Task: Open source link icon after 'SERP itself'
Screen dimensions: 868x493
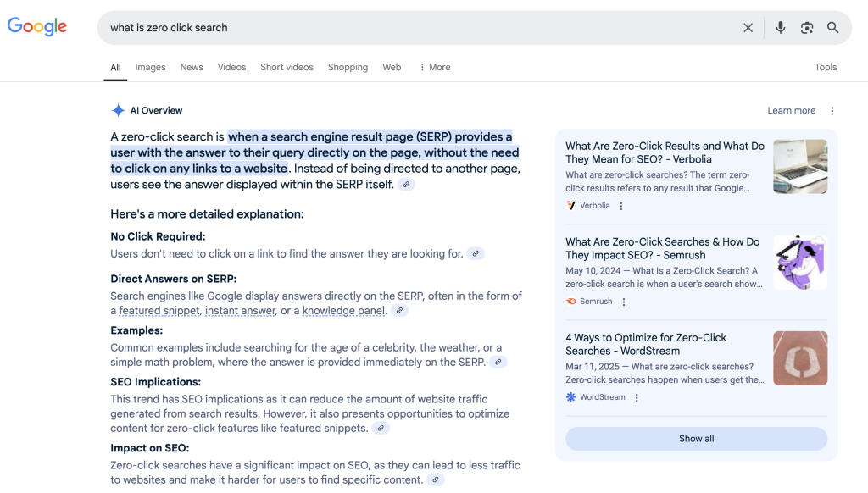Action: pos(406,185)
